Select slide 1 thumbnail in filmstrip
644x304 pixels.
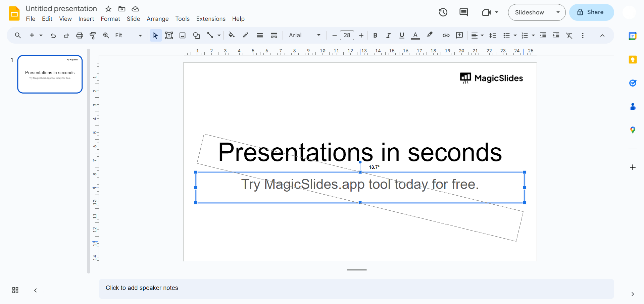(50, 74)
